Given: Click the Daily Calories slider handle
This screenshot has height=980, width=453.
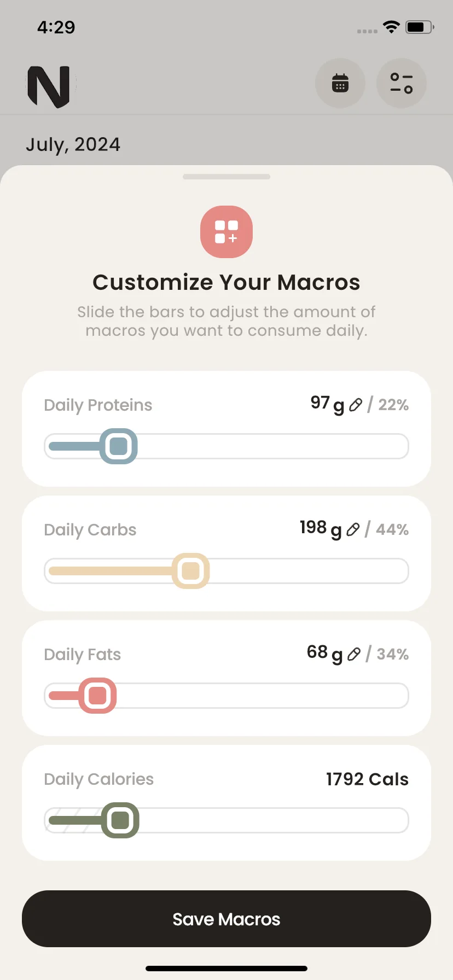Looking at the screenshot, I should point(120,820).
